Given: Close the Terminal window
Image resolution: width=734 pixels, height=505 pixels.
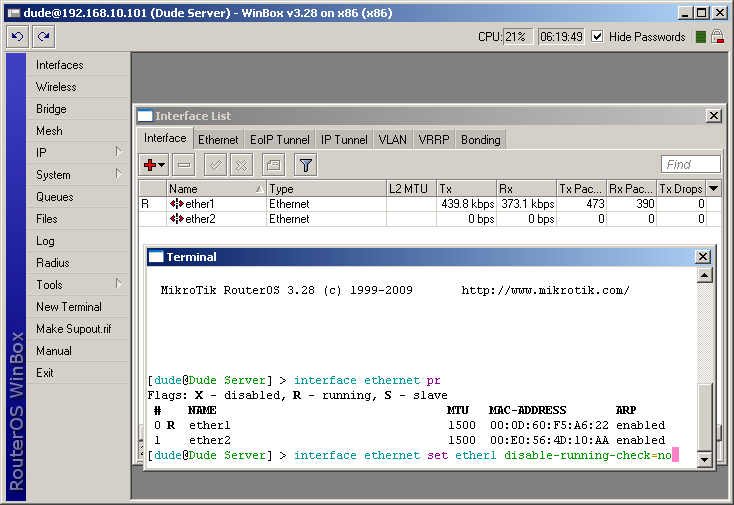Looking at the screenshot, I should (703, 256).
